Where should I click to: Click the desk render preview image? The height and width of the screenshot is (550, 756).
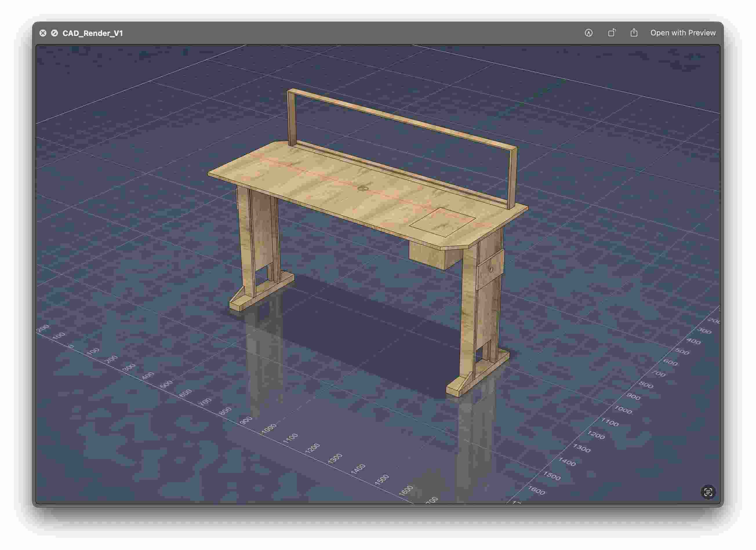(378, 274)
